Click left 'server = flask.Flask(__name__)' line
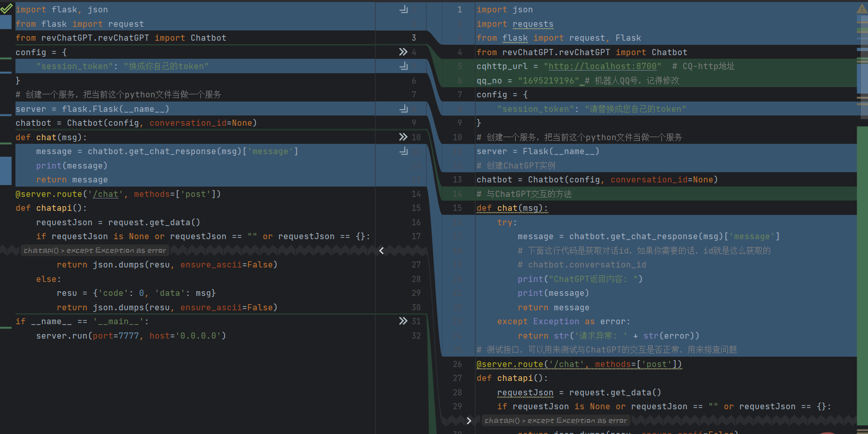The height and width of the screenshot is (434, 868). tap(93, 109)
